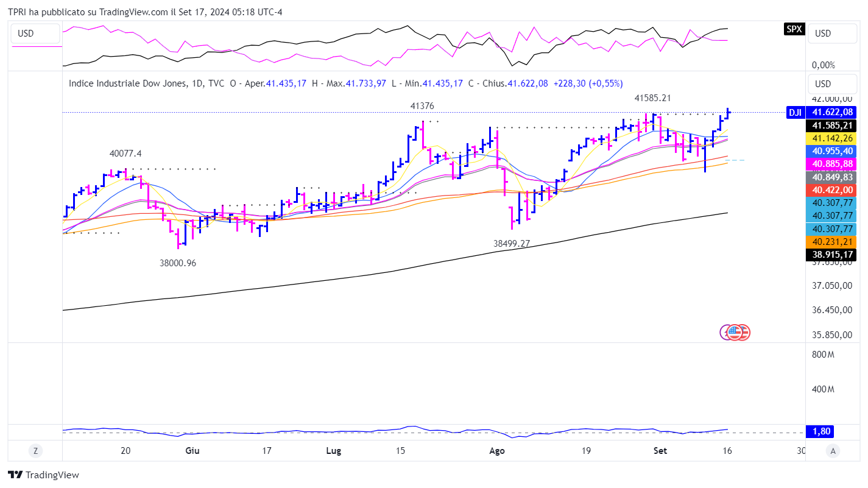Toggle auto scale with the A button
The height and width of the screenshot is (488, 868).
click(832, 451)
